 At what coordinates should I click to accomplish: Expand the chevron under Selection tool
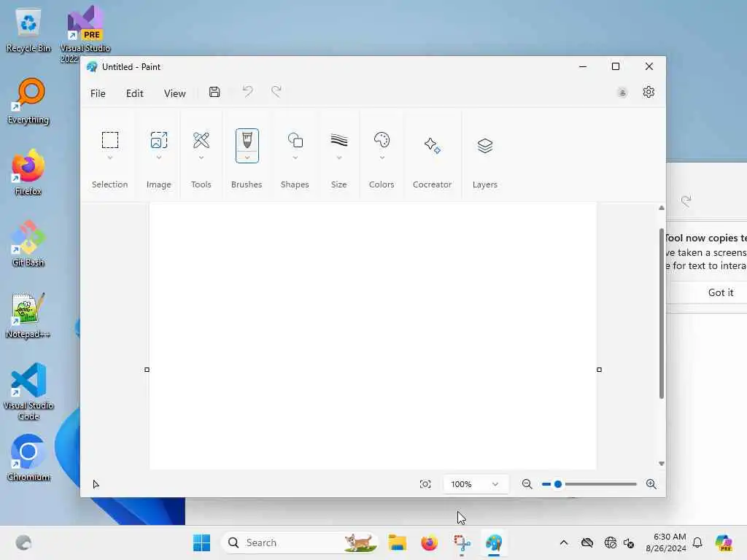(110, 157)
